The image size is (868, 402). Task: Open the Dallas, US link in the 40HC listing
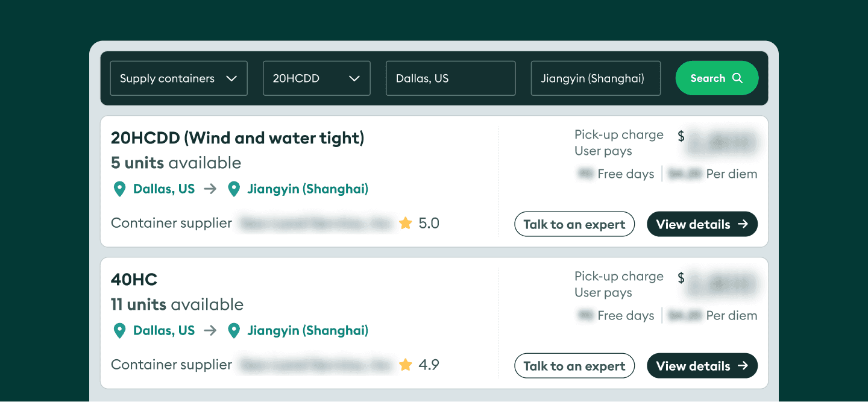tap(164, 331)
